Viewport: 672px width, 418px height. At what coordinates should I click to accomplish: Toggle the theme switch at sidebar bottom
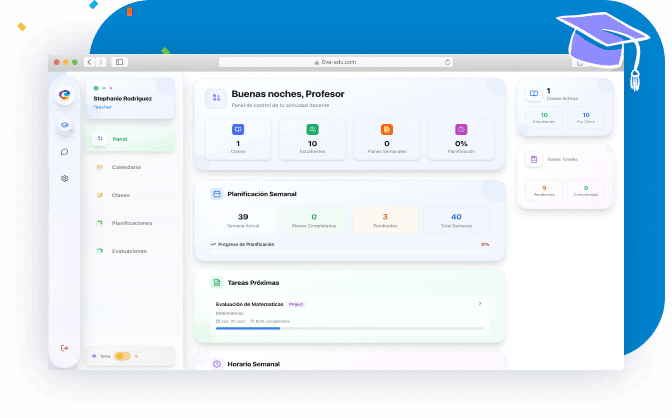click(122, 356)
